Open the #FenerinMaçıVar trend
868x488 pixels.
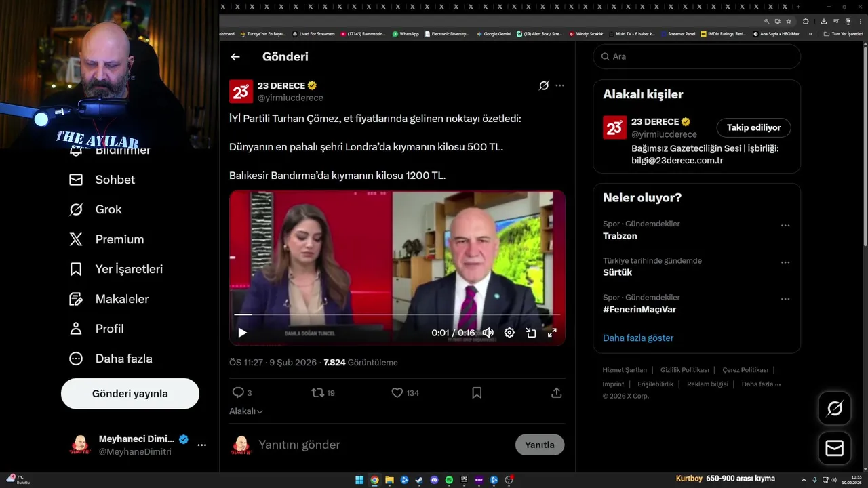639,310
